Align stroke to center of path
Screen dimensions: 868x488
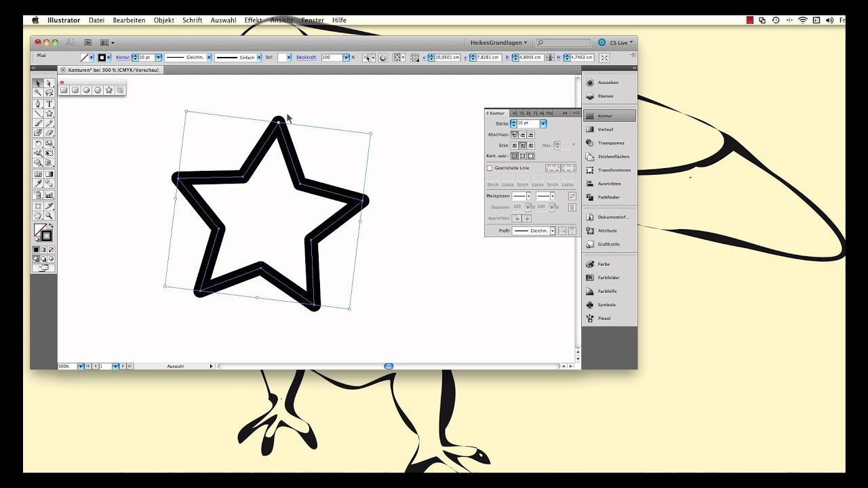514,156
